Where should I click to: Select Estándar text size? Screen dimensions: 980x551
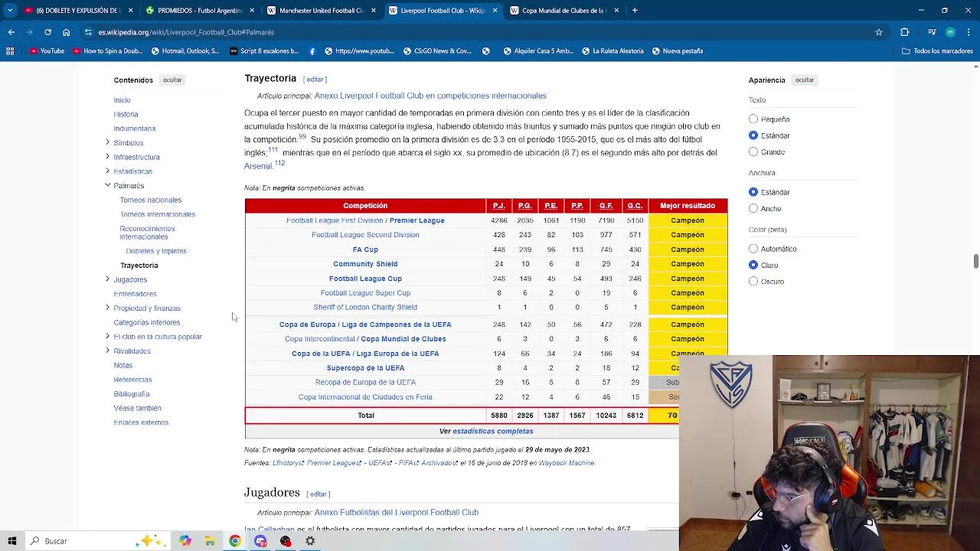tap(753, 135)
